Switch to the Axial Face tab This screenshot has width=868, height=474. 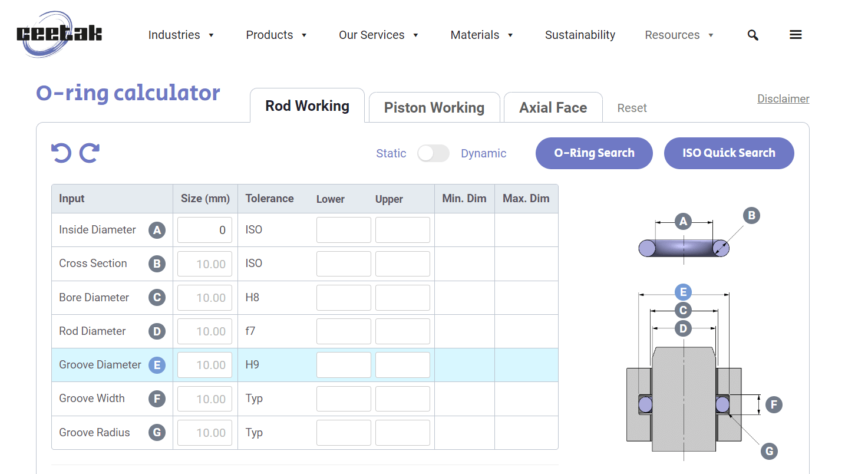click(553, 108)
